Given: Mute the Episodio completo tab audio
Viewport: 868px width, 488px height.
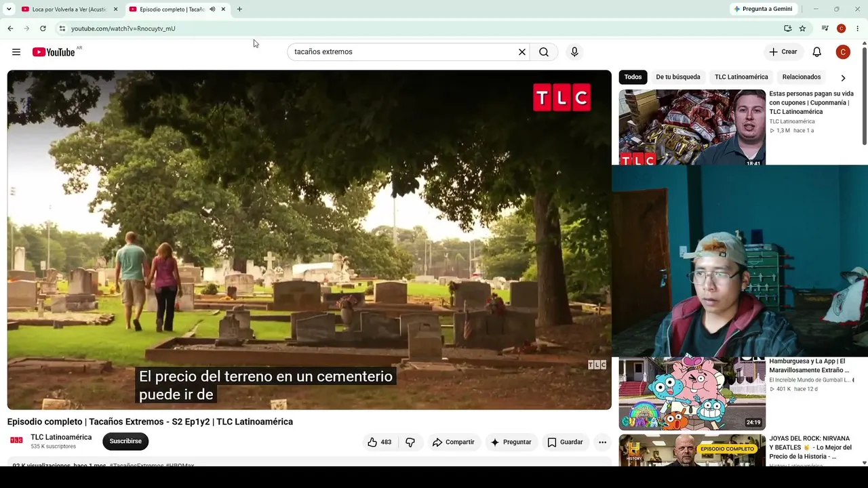Looking at the screenshot, I should click(212, 9).
